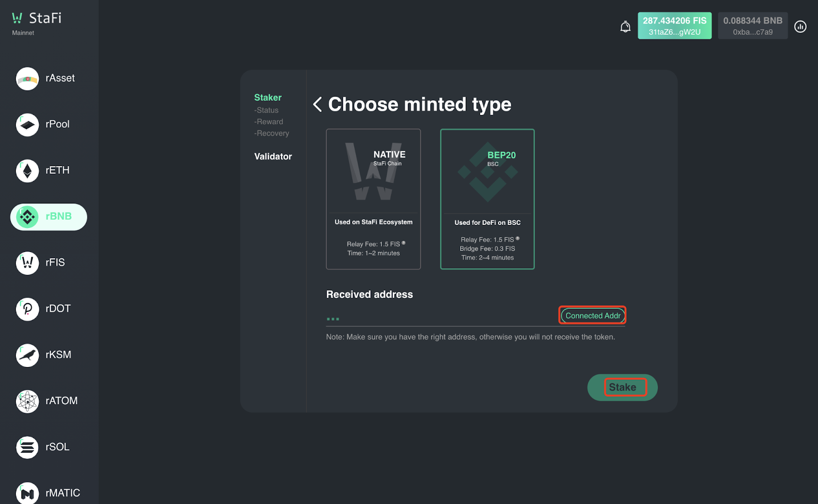Click the Mainnet network label
This screenshot has width=818, height=504.
23,33
